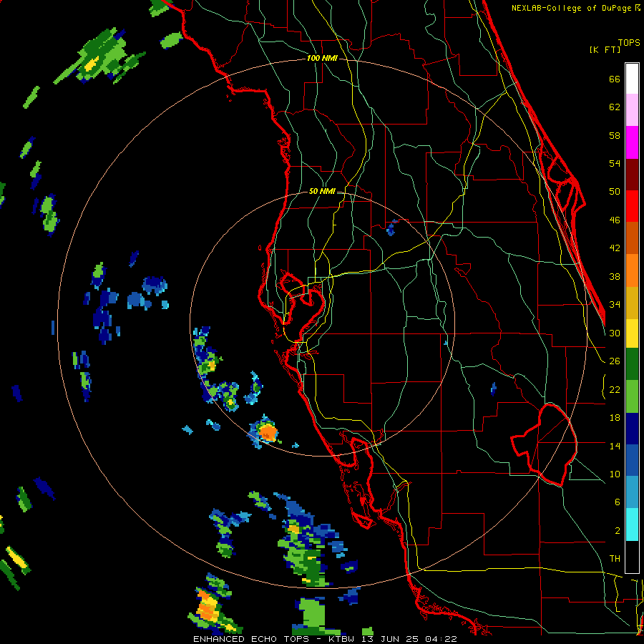Click the "22" legend value

point(615,389)
